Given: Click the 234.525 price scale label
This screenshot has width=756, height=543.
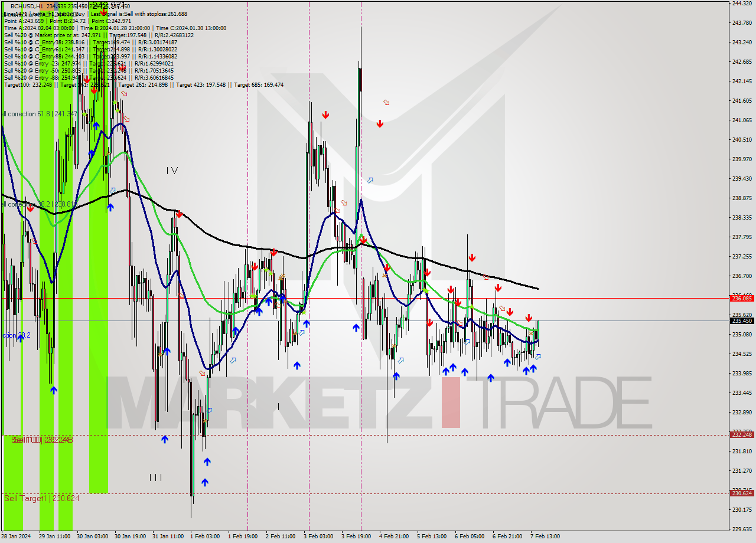Looking at the screenshot, I should coord(742,354).
